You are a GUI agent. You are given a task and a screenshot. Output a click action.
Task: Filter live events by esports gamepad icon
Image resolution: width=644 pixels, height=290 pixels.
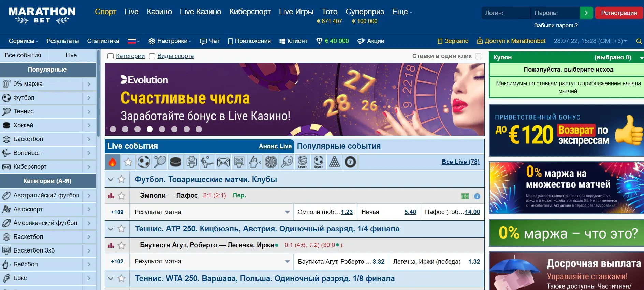(223, 162)
